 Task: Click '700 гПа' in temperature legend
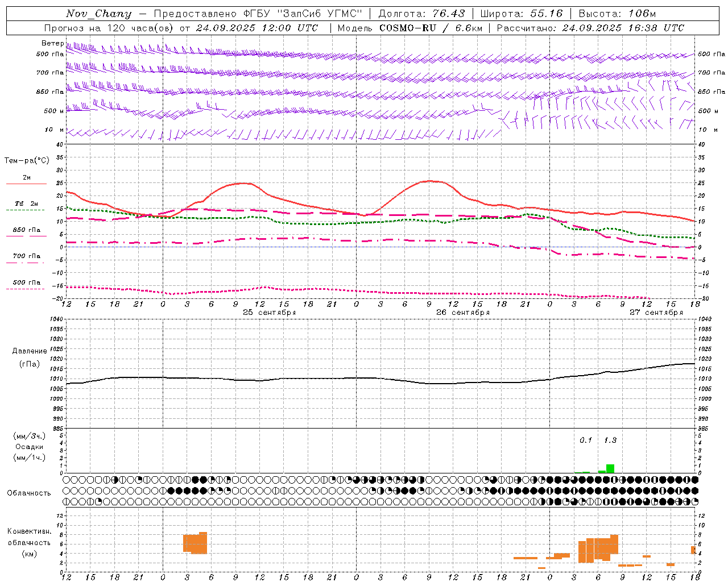(x=27, y=256)
